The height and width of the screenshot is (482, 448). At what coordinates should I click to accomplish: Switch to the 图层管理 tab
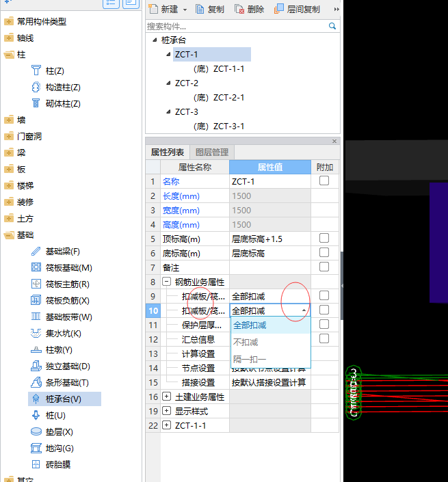pyautogui.click(x=212, y=152)
